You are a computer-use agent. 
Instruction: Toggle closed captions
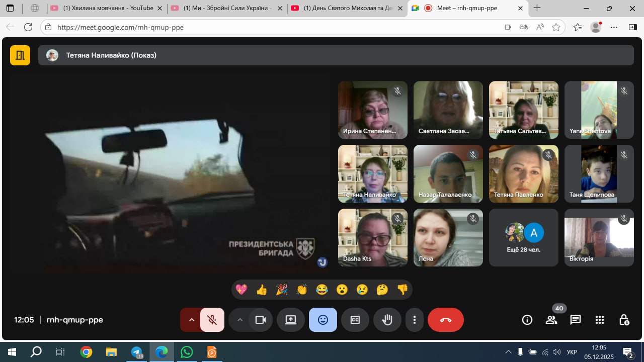pos(355,320)
